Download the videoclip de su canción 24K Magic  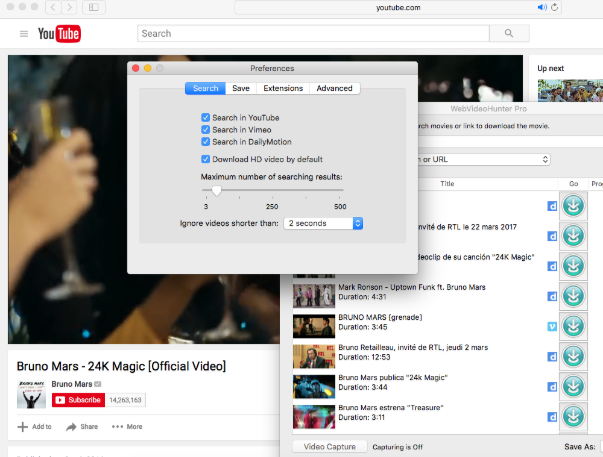click(x=573, y=266)
